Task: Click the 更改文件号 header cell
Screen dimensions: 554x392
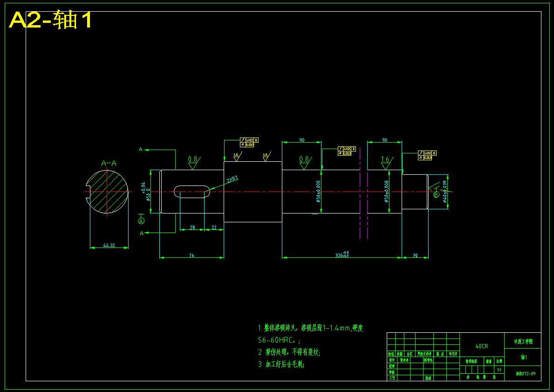Action: tap(424, 354)
